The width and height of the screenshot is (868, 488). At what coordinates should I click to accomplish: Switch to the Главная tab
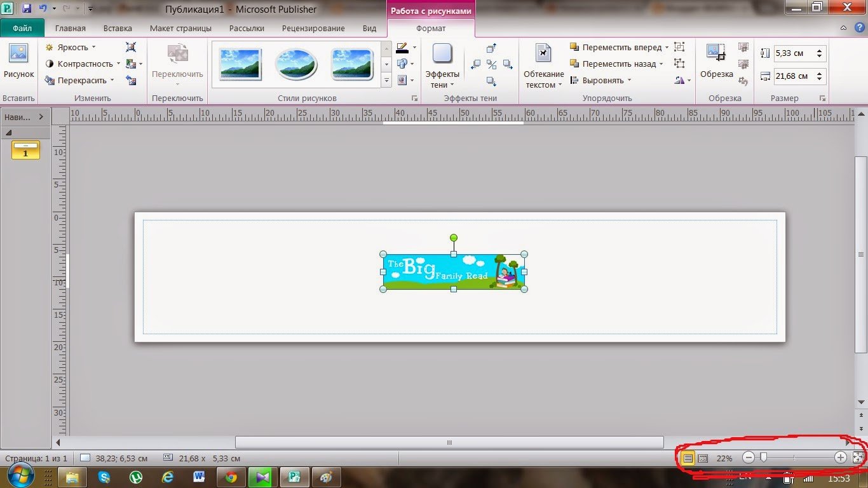click(71, 28)
